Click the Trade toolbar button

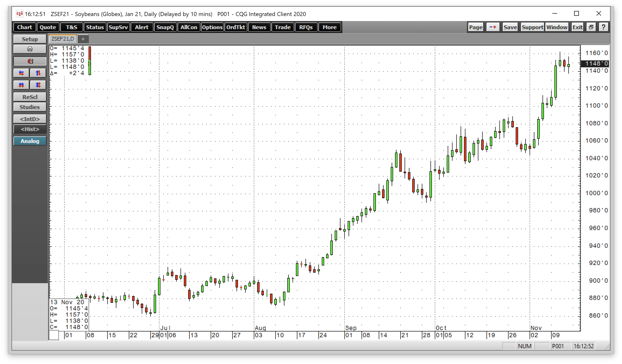pyautogui.click(x=283, y=27)
